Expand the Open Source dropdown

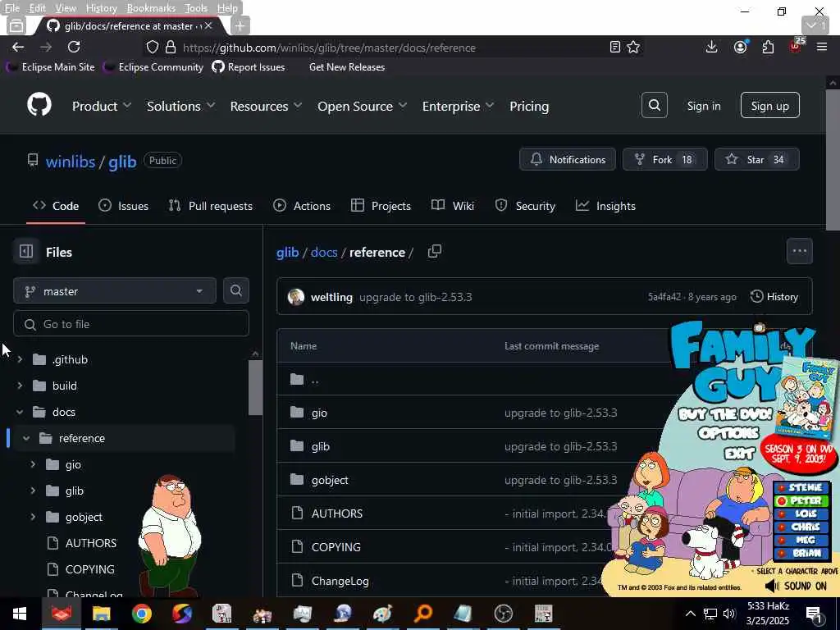coord(362,106)
